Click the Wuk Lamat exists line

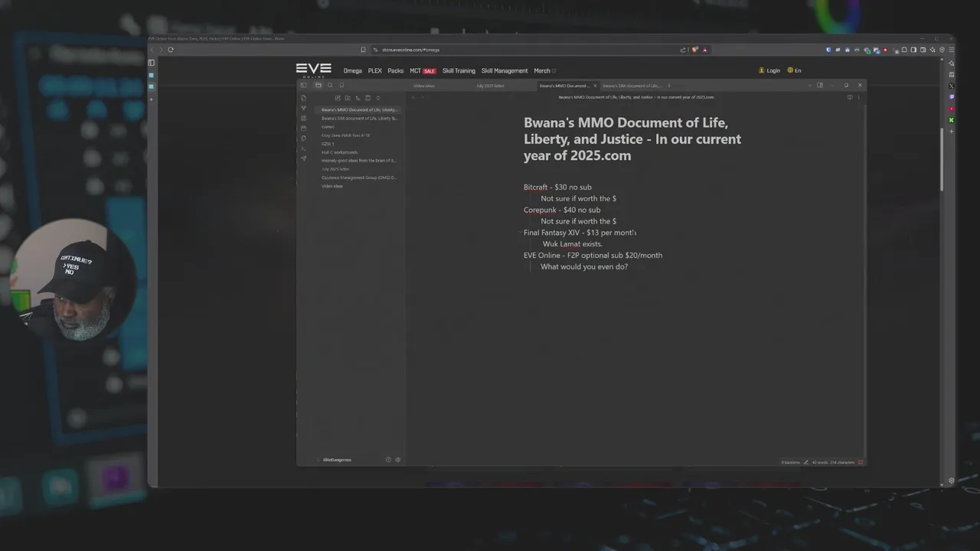(573, 244)
